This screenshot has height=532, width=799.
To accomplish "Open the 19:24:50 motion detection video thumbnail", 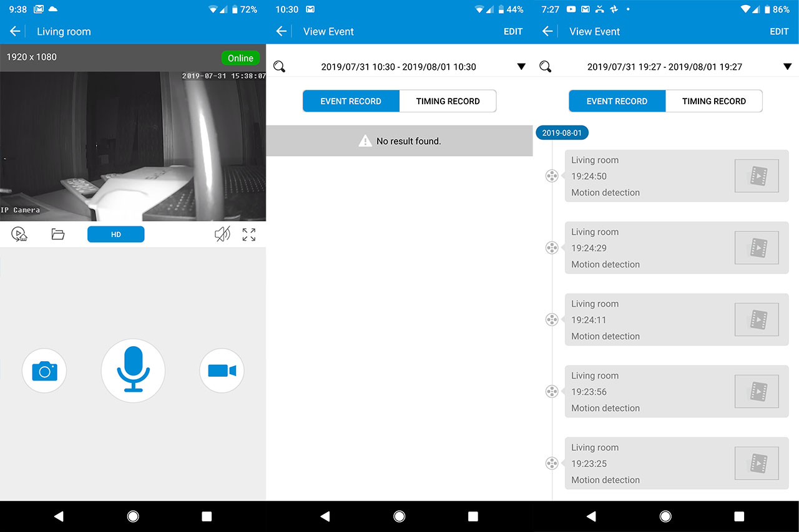I will [757, 176].
